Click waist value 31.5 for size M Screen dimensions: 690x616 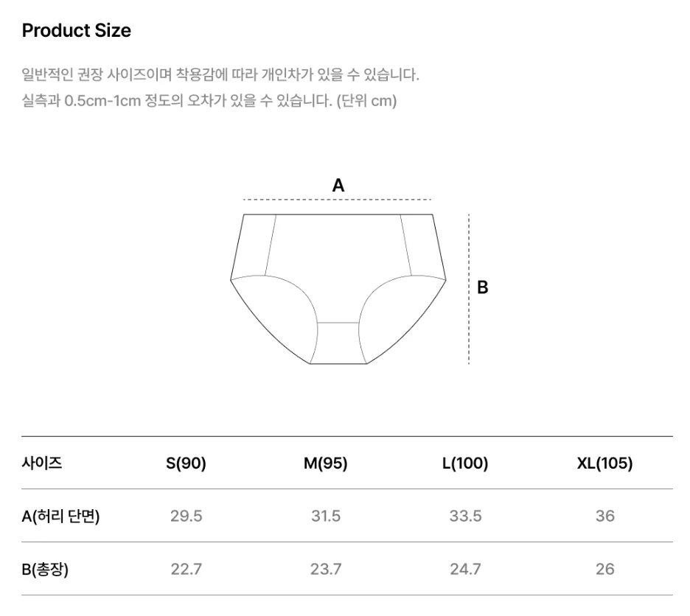tap(326, 516)
